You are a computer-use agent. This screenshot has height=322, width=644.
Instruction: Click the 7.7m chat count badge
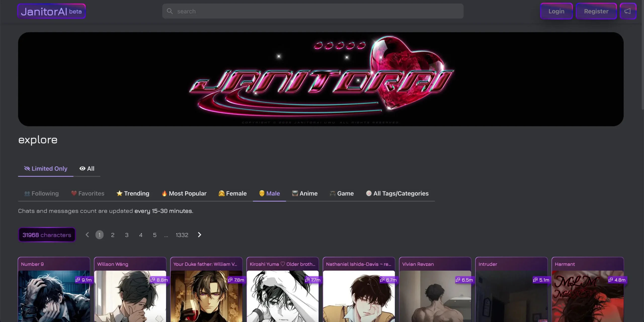pyautogui.click(x=313, y=280)
